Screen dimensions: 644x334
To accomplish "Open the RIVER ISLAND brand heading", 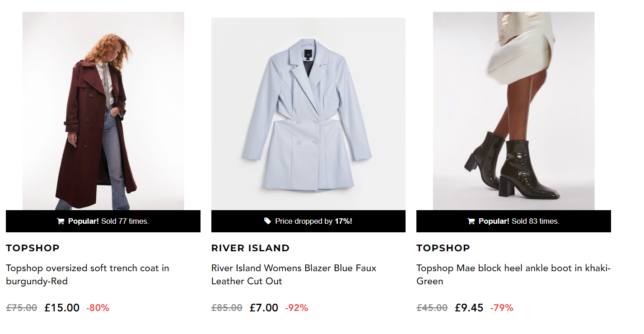I will (x=250, y=248).
